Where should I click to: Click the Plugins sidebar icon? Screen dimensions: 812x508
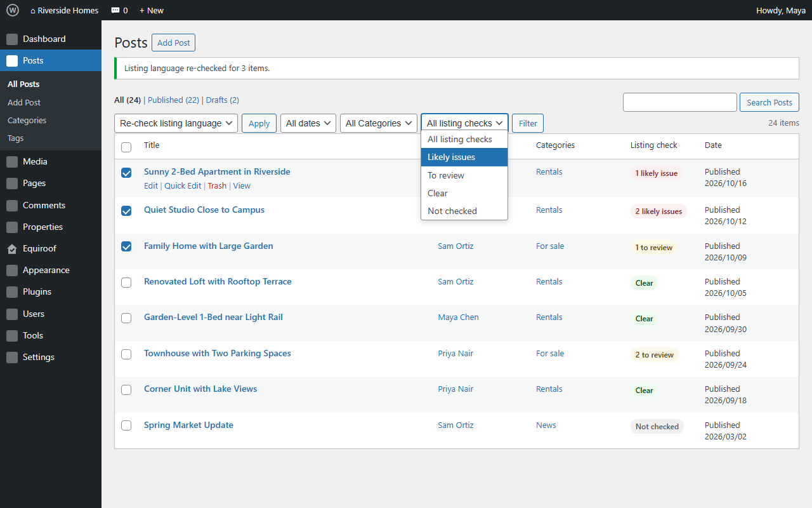[x=12, y=292]
